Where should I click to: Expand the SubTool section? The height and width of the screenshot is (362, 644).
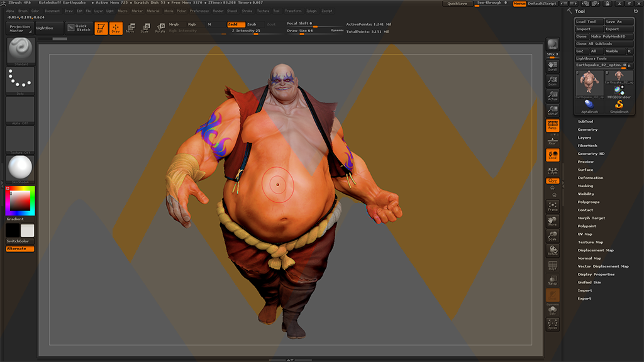pyautogui.click(x=586, y=121)
